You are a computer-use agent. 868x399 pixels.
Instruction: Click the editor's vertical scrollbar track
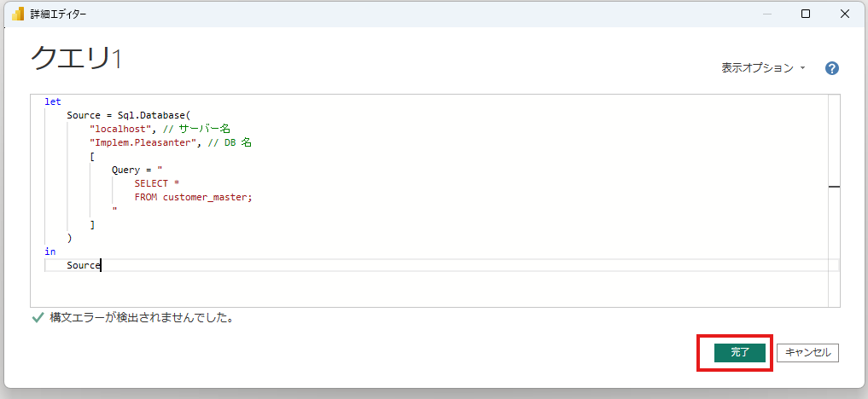pyautogui.click(x=834, y=239)
